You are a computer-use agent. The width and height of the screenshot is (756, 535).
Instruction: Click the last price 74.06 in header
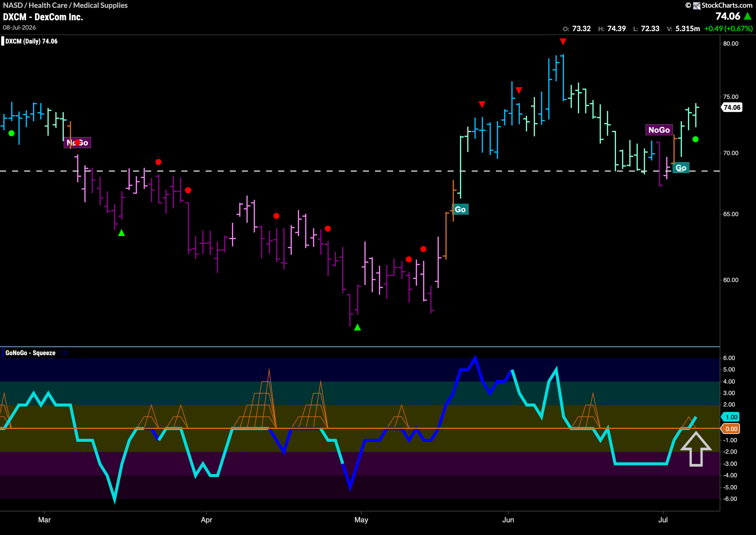coord(728,16)
